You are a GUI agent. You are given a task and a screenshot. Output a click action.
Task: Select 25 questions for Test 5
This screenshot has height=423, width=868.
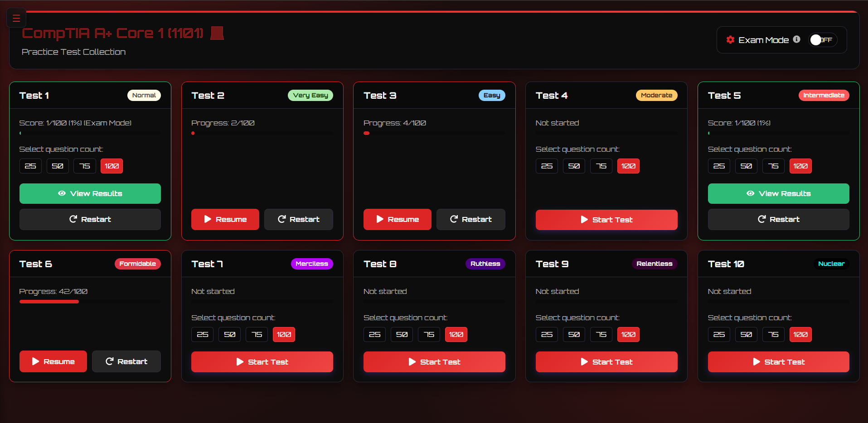pos(719,166)
